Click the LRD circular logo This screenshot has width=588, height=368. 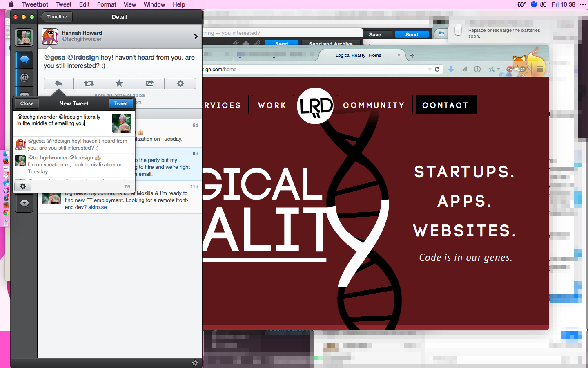coord(316,106)
